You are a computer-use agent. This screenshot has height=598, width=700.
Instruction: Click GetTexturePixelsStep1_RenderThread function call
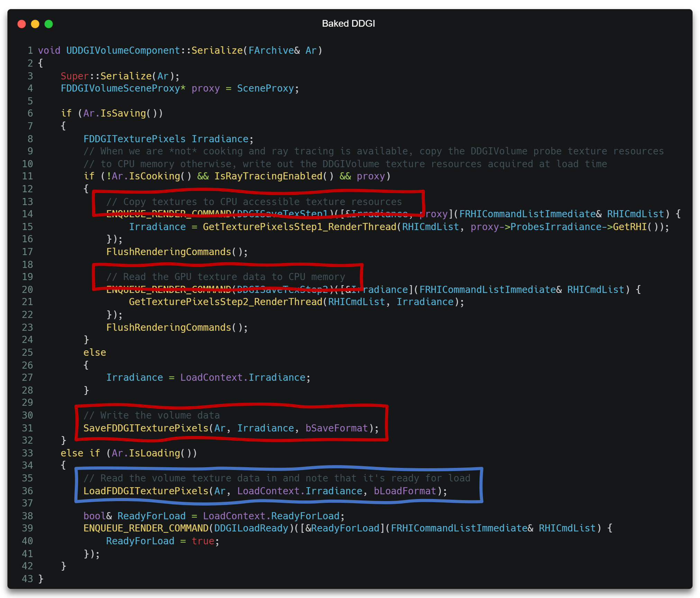pyautogui.click(x=299, y=227)
